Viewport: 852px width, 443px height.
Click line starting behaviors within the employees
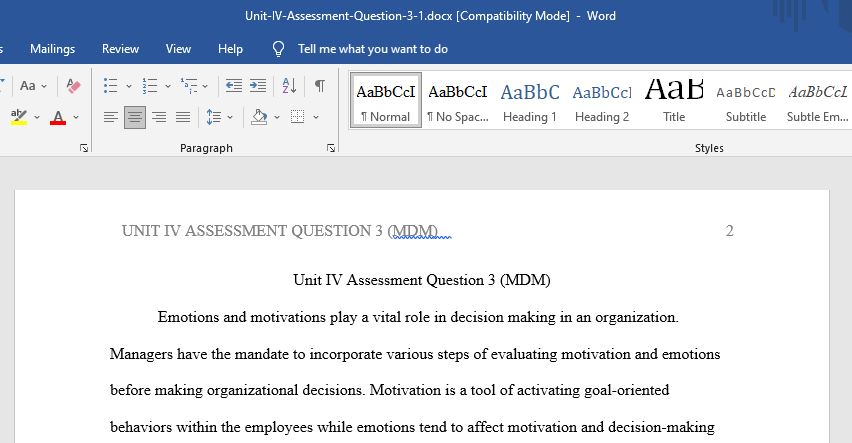(x=412, y=427)
